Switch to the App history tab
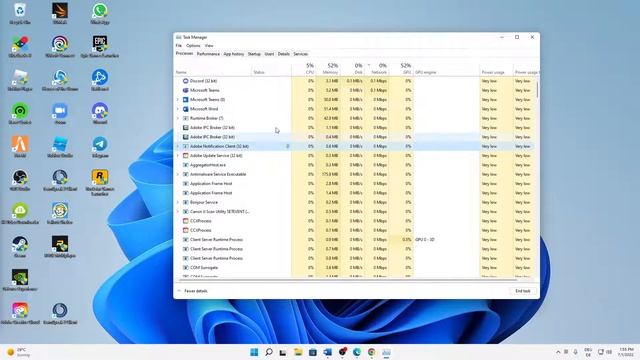The width and height of the screenshot is (640, 360). pyautogui.click(x=234, y=54)
